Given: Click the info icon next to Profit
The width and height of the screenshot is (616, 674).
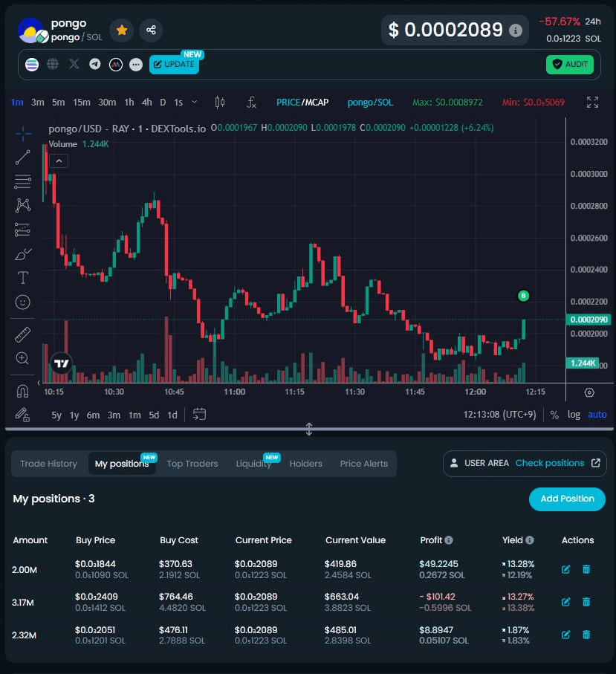Looking at the screenshot, I should click(x=449, y=540).
